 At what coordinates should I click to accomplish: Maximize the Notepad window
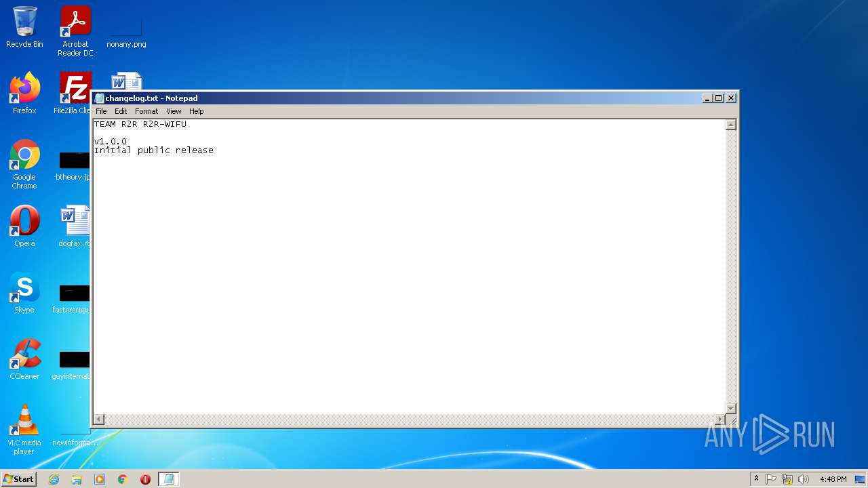[719, 98]
